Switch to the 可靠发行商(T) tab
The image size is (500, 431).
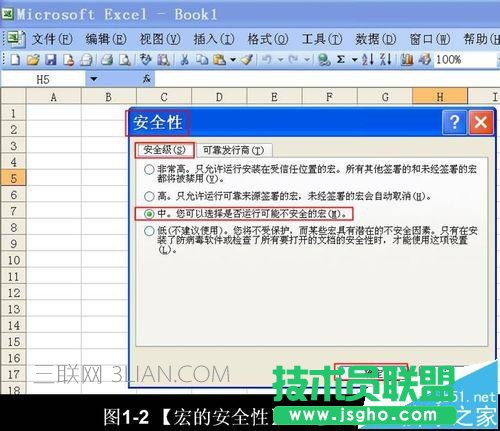click(234, 151)
